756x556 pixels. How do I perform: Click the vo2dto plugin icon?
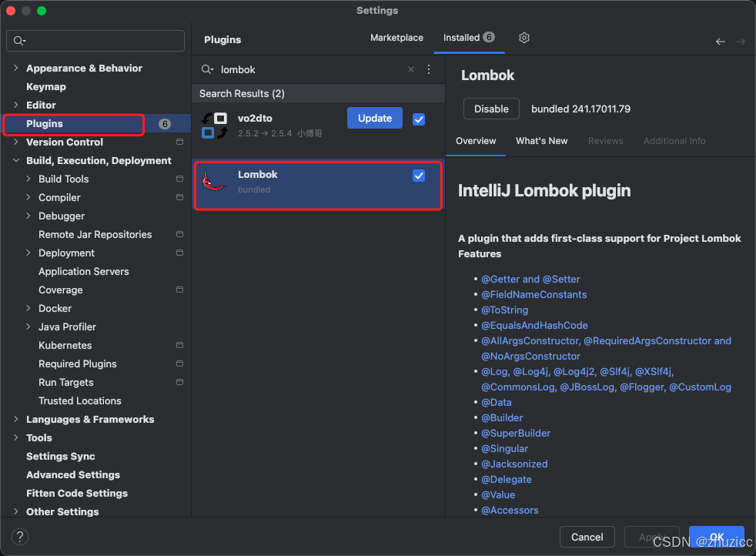tap(215, 126)
